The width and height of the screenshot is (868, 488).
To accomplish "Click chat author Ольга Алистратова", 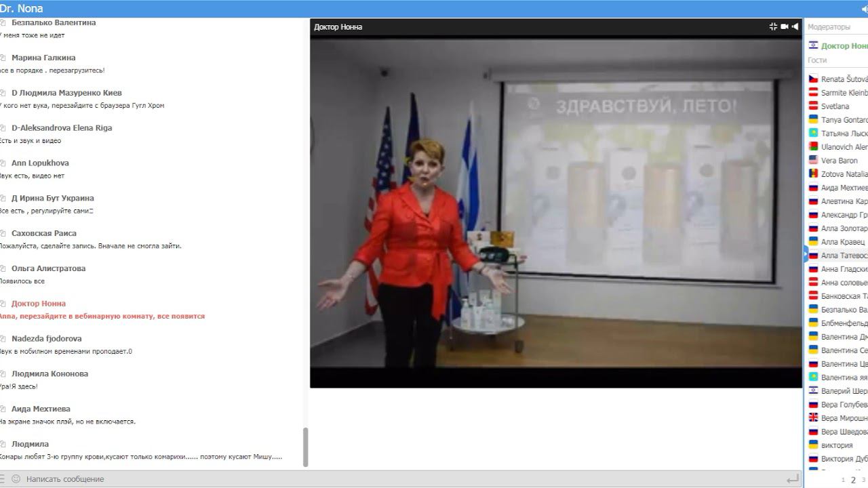I will pyautogui.click(x=48, y=268).
